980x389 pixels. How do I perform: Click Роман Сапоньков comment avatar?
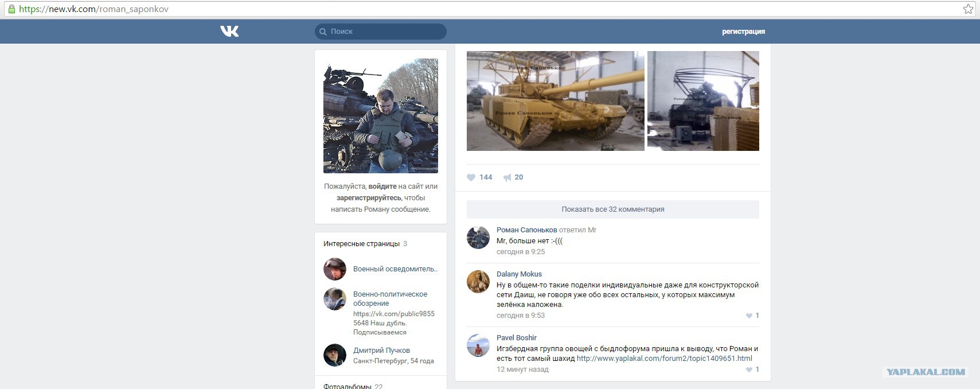(478, 238)
